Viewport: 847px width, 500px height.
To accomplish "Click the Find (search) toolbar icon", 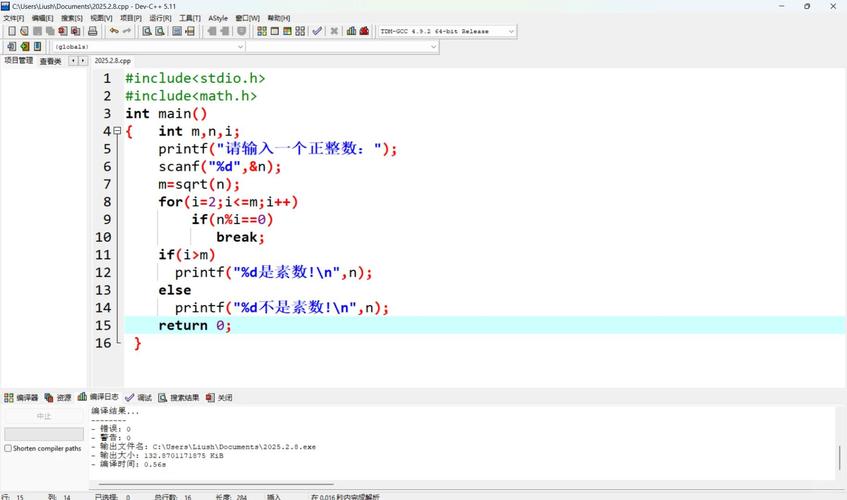I will [146, 31].
